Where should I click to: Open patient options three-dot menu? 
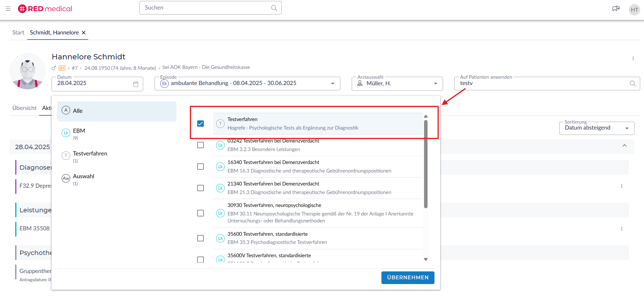click(633, 59)
